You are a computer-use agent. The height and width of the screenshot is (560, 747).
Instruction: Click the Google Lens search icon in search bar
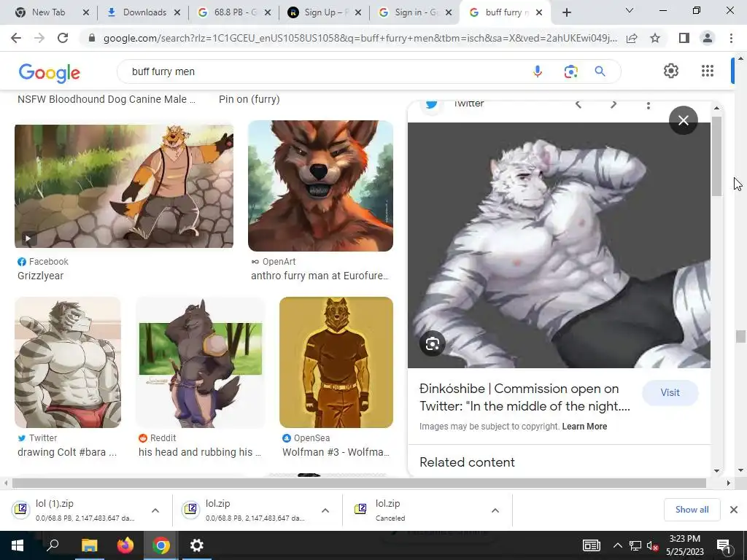(x=570, y=71)
